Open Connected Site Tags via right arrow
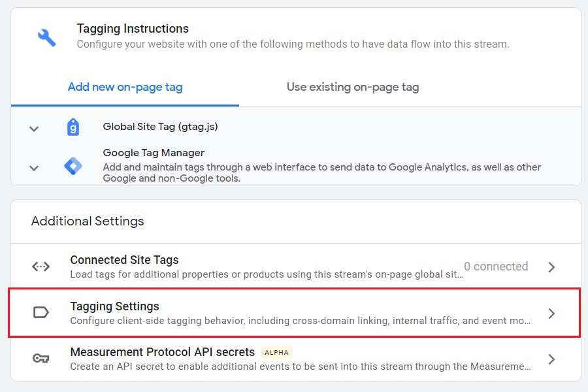This screenshot has height=392, width=588. click(551, 267)
